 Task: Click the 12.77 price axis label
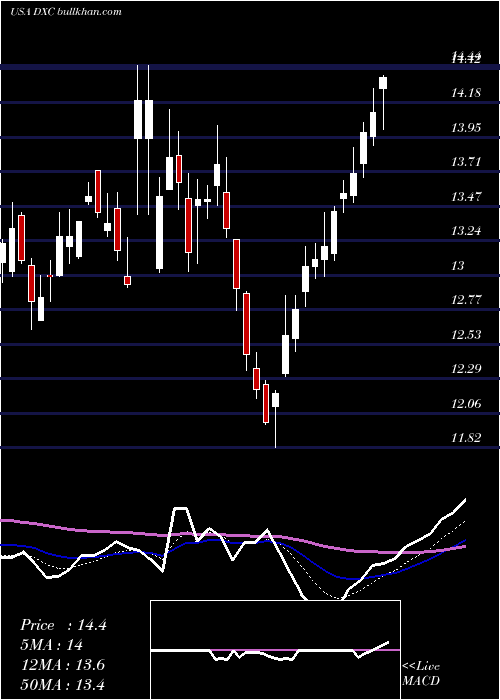[466, 300]
